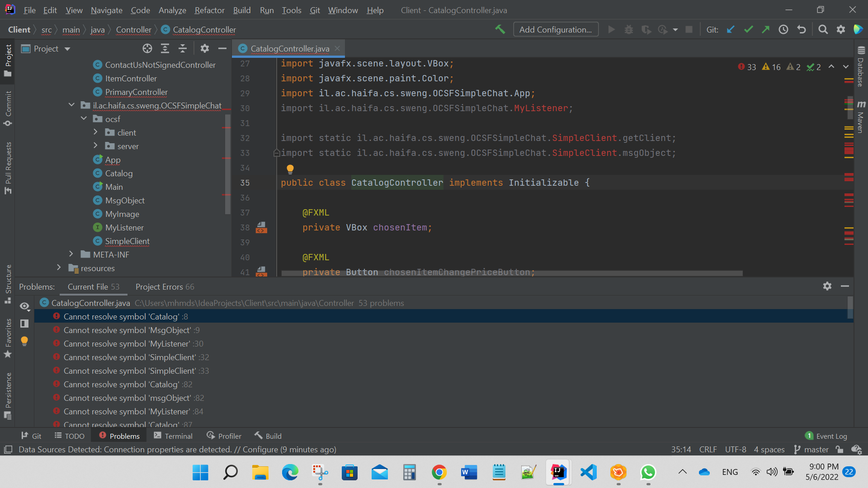Image resolution: width=868 pixels, height=488 pixels.
Task: Toggle preview eye icon in Problems panel
Action: click(24, 306)
